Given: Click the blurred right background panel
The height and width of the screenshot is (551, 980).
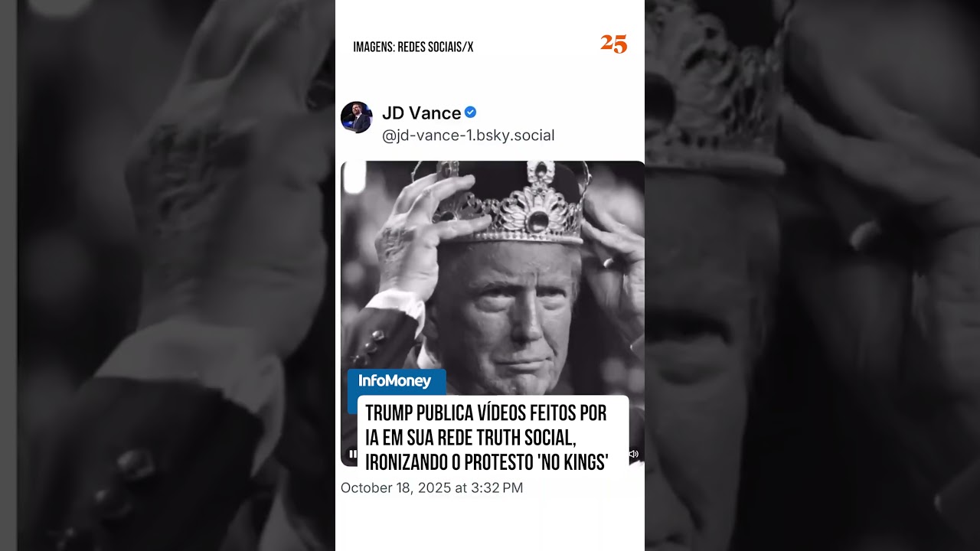Looking at the screenshot, I should pyautogui.click(x=812, y=275).
